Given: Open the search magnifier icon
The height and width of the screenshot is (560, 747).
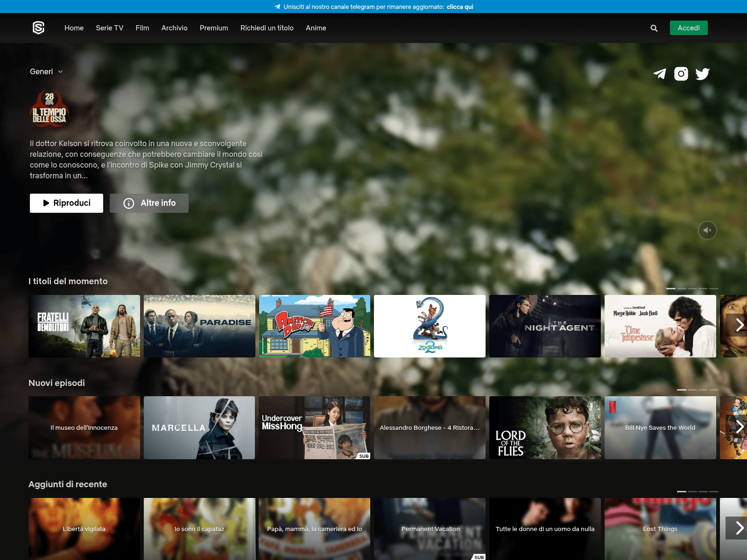Looking at the screenshot, I should (654, 28).
